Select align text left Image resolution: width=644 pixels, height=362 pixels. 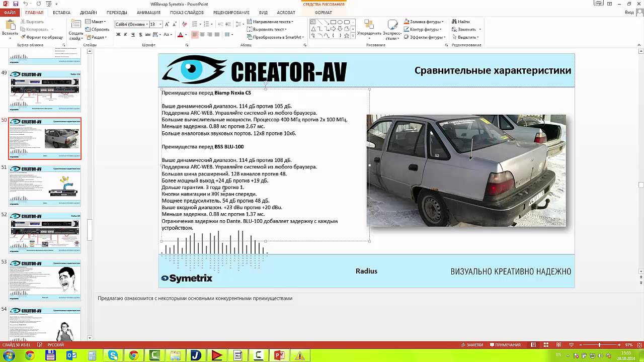(195, 35)
